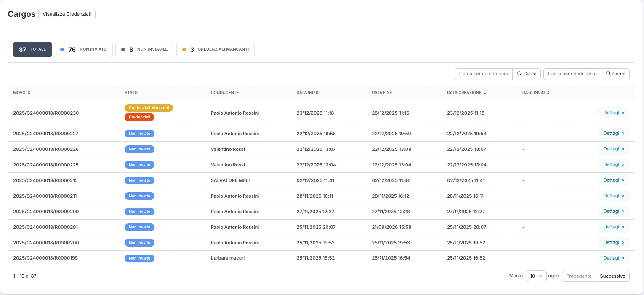Open Dettagli for movo R0000230
644x295 pixels.
click(614, 113)
